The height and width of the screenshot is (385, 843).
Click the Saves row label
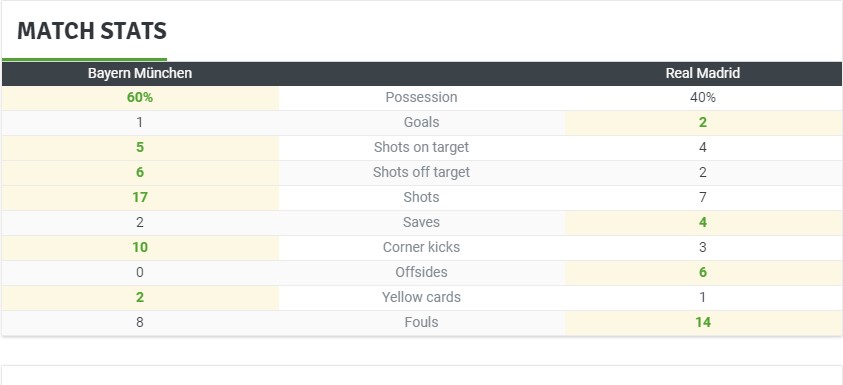pos(422,222)
